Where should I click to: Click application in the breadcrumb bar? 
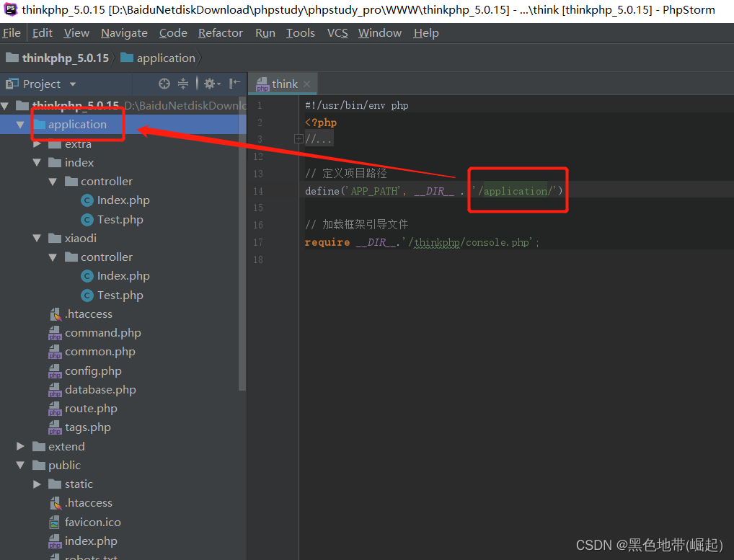pyautogui.click(x=164, y=58)
